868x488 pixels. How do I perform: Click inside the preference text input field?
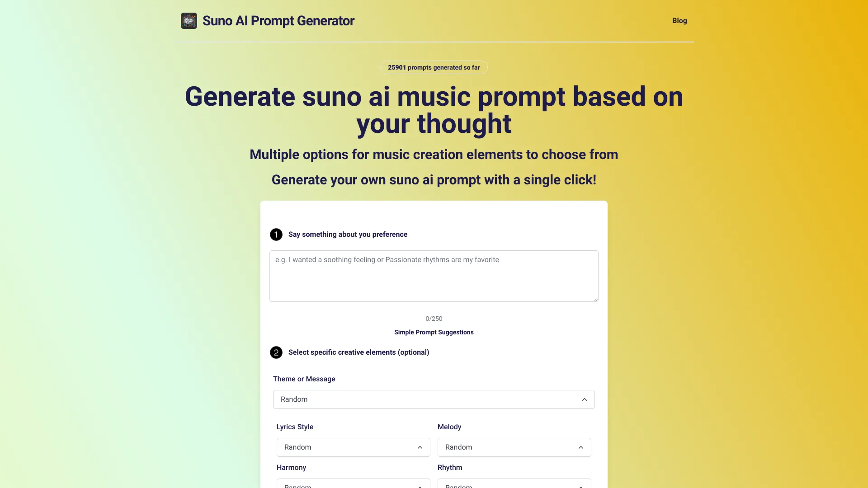[434, 276]
